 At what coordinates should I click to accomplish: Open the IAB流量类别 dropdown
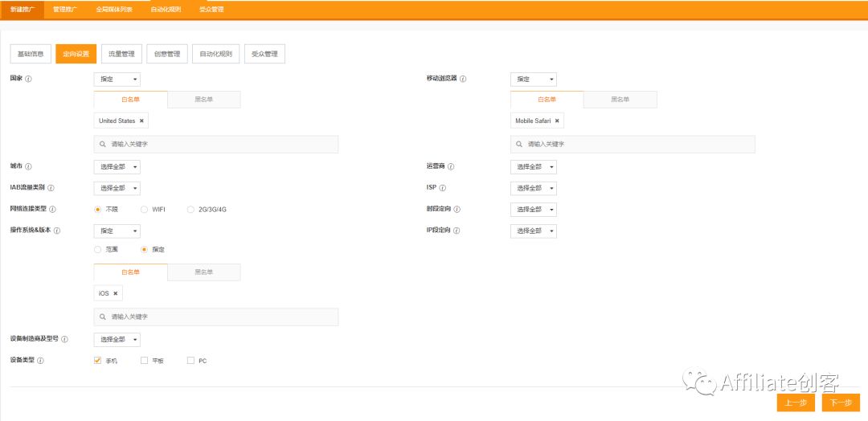[x=117, y=188]
